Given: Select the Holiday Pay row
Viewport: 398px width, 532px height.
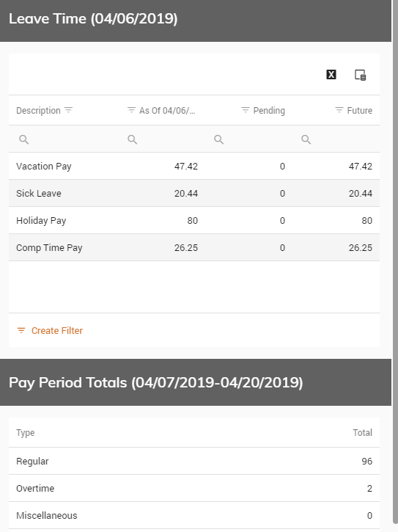Looking at the screenshot, I should 194,221.
